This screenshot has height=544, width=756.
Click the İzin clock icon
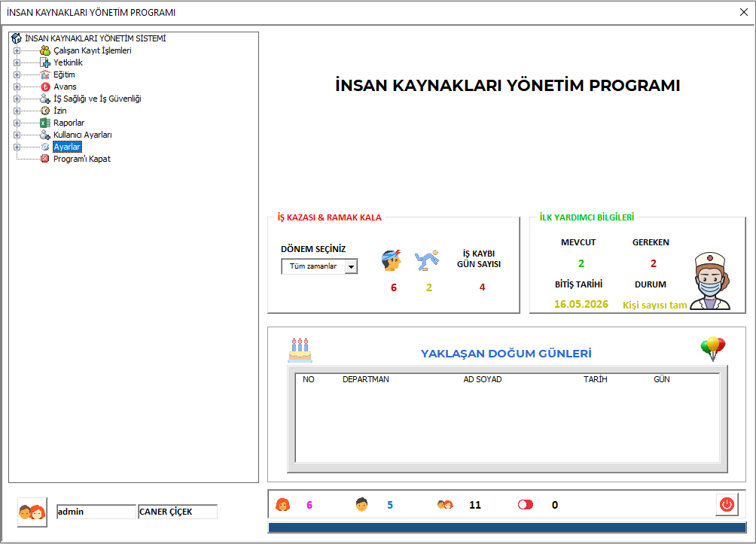[x=45, y=111]
